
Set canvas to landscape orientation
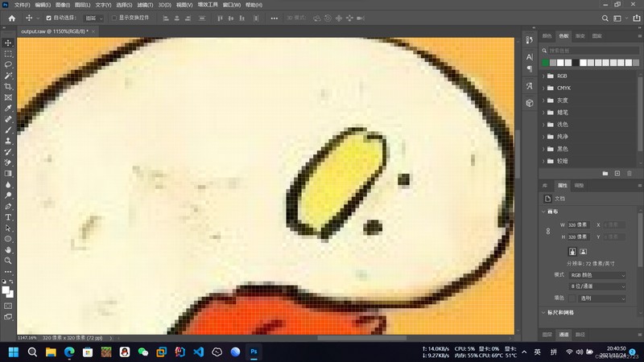pyautogui.click(x=583, y=252)
